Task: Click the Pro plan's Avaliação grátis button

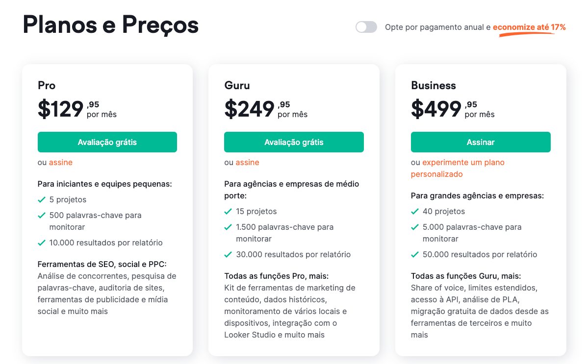Action: click(x=107, y=142)
